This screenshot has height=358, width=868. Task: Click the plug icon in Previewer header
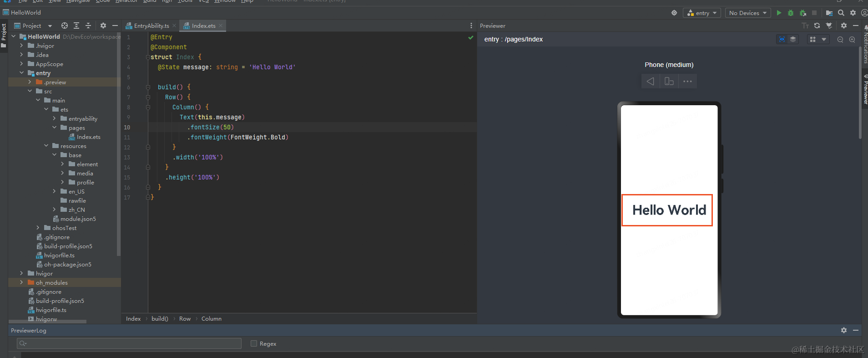coord(829,26)
